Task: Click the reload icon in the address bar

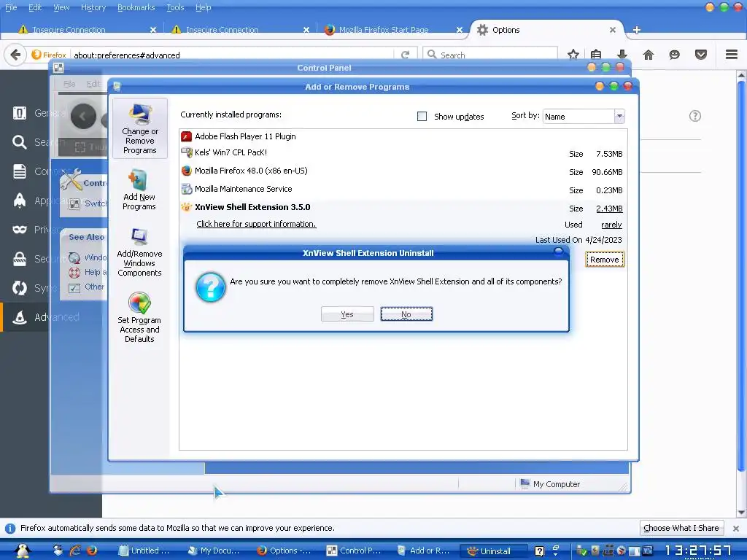Action: (406, 55)
